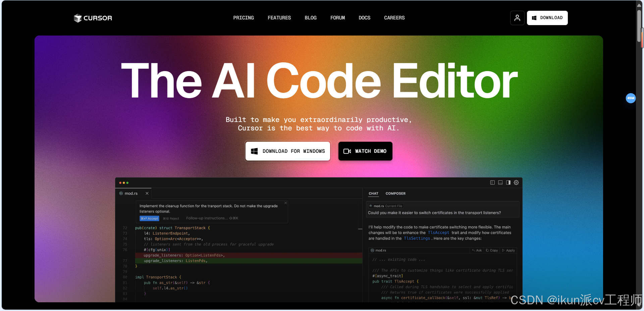Click the Cursor logo in the header
This screenshot has width=644, height=311.
pyautogui.click(x=93, y=18)
